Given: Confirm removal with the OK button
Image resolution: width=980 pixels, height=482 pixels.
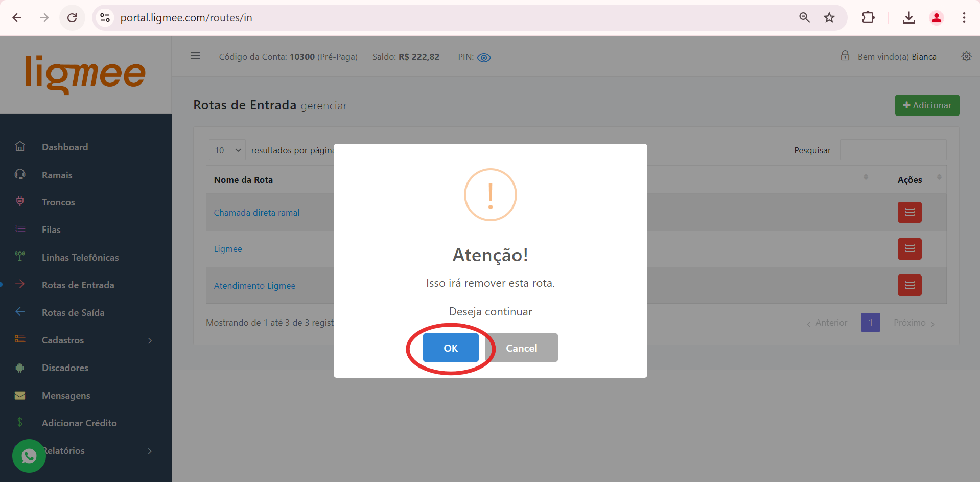Looking at the screenshot, I should point(450,348).
